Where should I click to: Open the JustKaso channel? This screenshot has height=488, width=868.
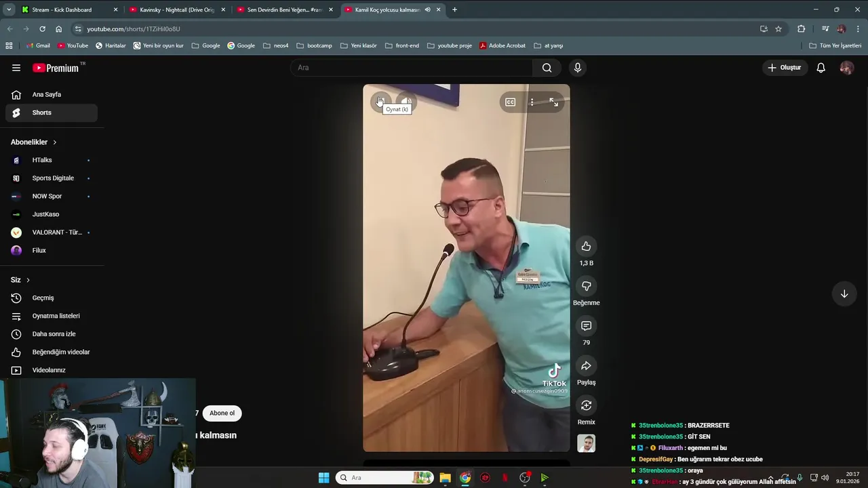pyautogui.click(x=52, y=214)
